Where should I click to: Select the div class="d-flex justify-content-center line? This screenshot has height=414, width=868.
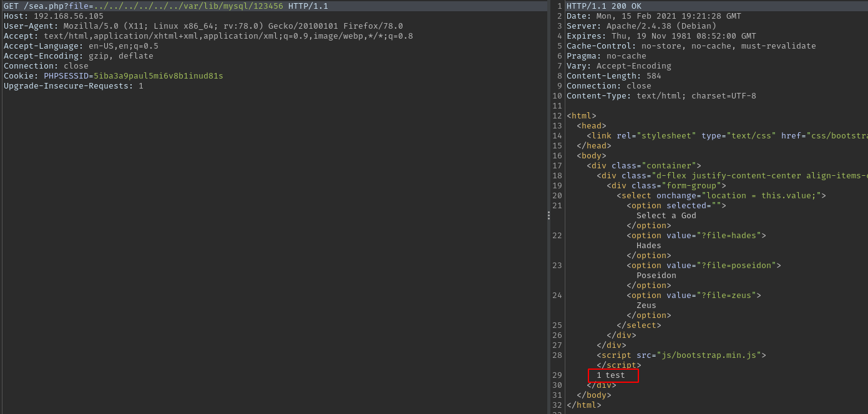[x=732, y=176]
